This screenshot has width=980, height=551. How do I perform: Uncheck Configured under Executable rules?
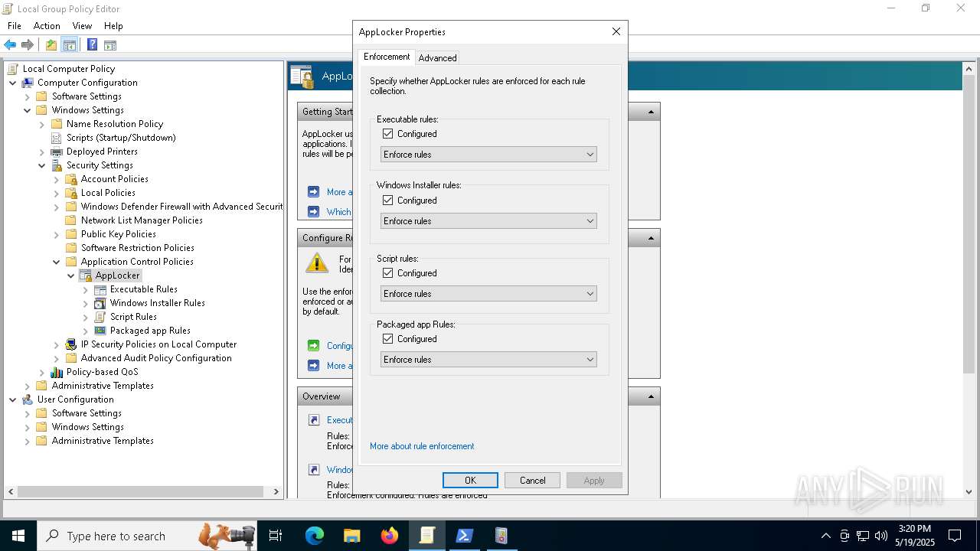(387, 134)
